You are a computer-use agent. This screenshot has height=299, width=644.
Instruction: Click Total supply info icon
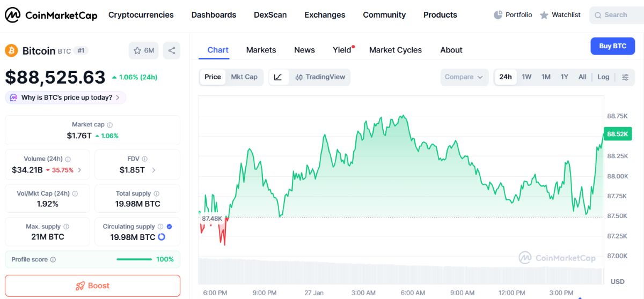(x=156, y=194)
